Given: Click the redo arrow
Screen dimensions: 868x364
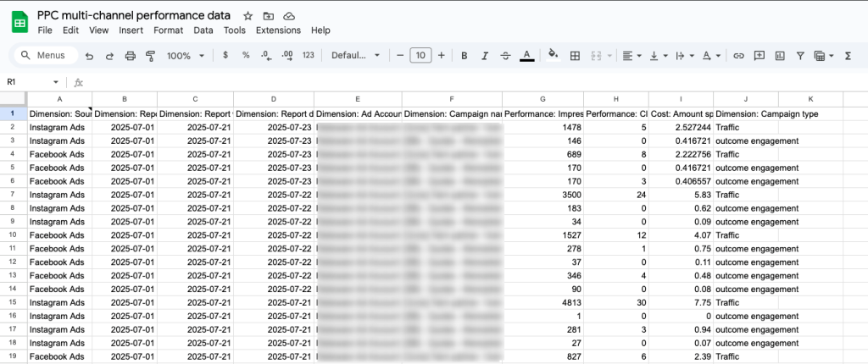Looking at the screenshot, I should pyautogui.click(x=109, y=55).
